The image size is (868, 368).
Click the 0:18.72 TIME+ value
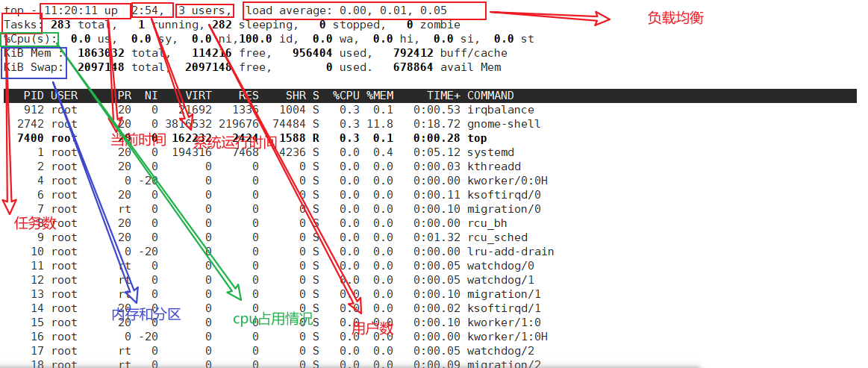coord(437,124)
